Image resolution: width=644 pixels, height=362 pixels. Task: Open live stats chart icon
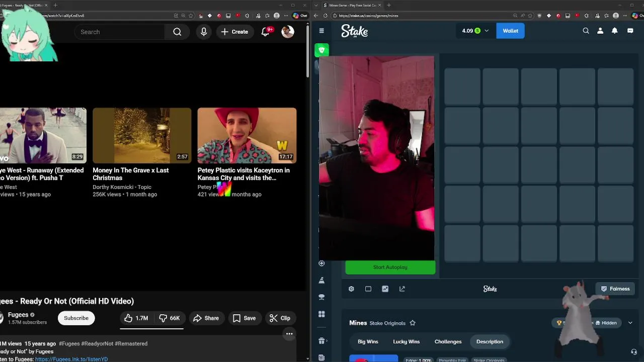tap(385, 289)
